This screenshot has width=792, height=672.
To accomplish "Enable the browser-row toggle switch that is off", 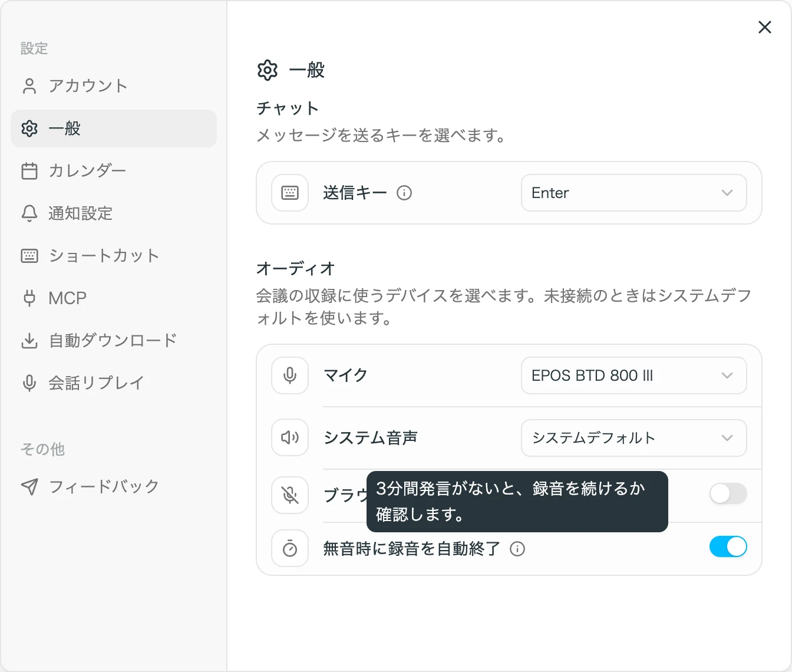I will (x=728, y=493).
